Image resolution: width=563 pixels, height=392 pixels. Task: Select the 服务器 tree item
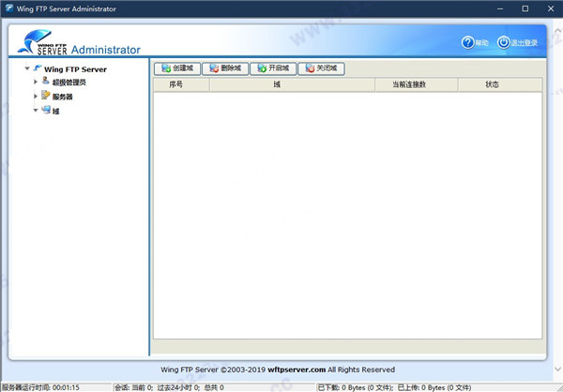pos(63,97)
